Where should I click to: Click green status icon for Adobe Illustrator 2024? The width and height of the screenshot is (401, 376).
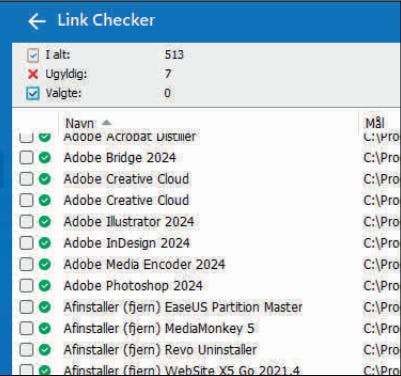click(x=45, y=222)
